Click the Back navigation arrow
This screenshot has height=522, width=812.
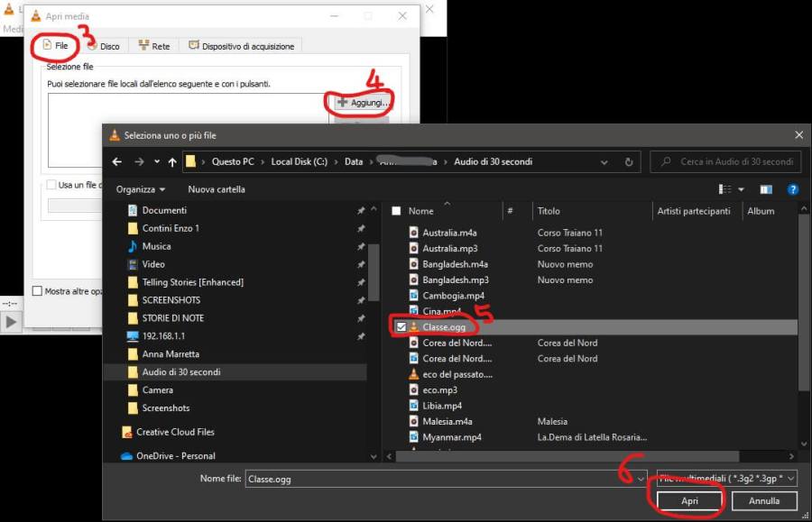point(116,161)
